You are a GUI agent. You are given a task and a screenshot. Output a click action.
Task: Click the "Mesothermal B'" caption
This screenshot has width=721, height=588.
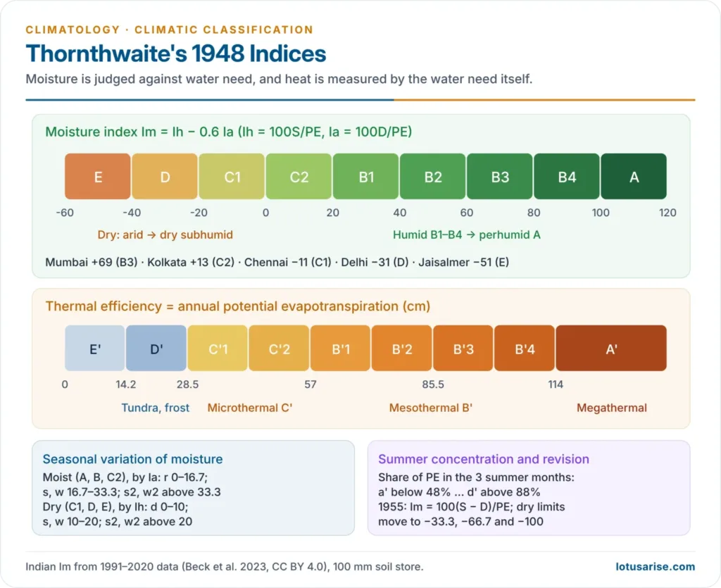coord(431,408)
